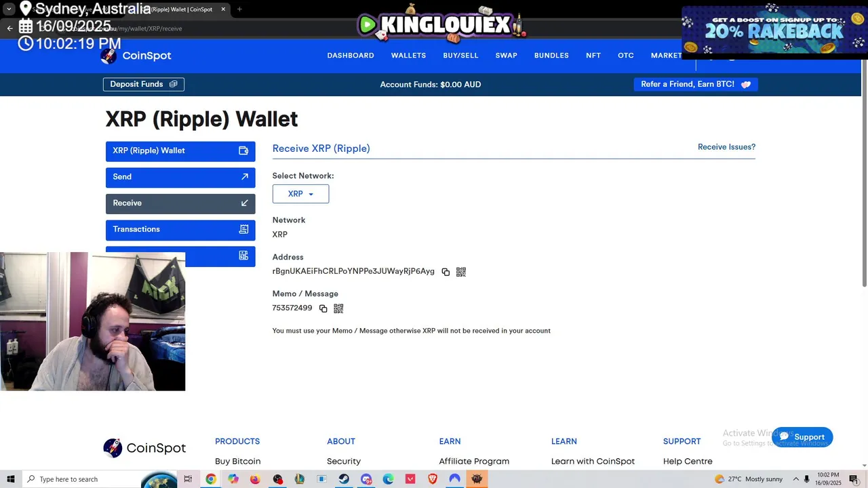Screen dimensions: 868x488
Task: Open the Windows Start menu
Action: pos(11,479)
